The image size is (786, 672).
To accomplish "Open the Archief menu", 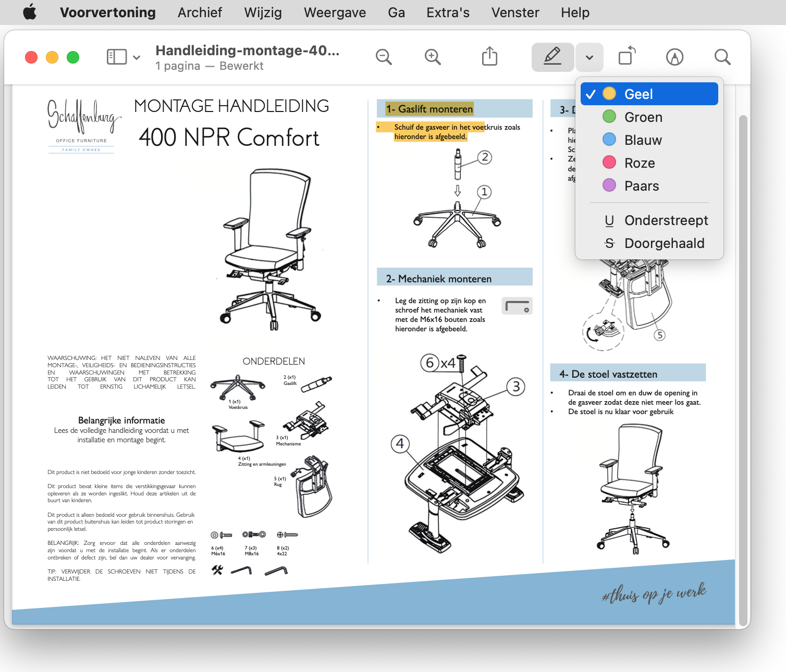I will click(x=200, y=12).
